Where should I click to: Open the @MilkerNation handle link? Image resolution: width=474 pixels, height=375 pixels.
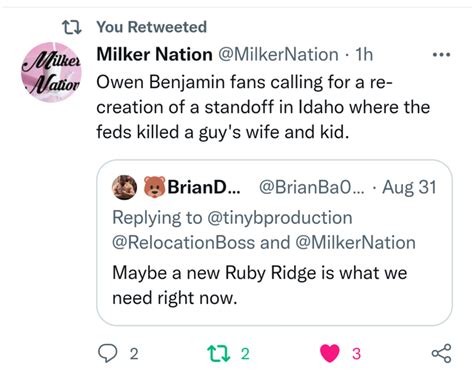278,54
